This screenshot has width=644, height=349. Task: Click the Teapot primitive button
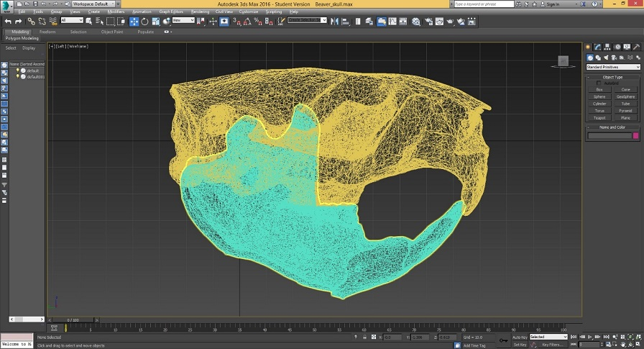[599, 118]
